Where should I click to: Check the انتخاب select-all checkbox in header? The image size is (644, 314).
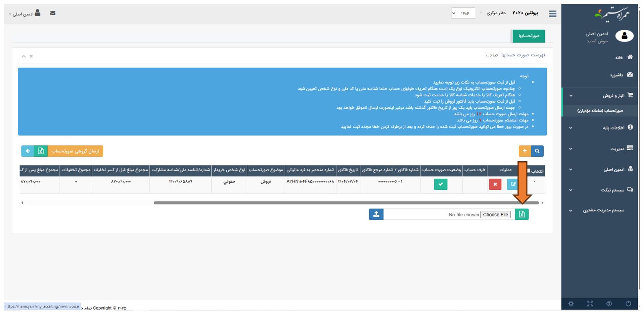(x=529, y=171)
